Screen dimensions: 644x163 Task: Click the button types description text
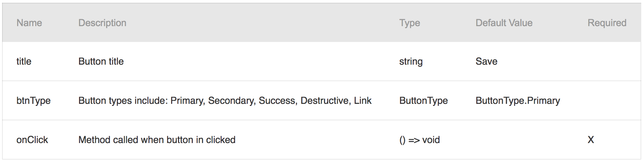(225, 100)
